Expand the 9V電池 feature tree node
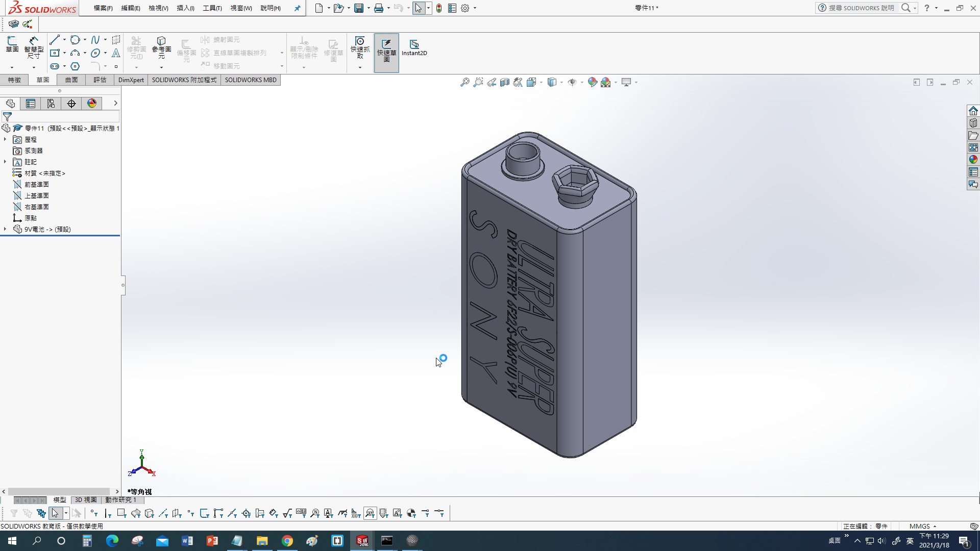The height and width of the screenshot is (551, 980). coord(5,229)
